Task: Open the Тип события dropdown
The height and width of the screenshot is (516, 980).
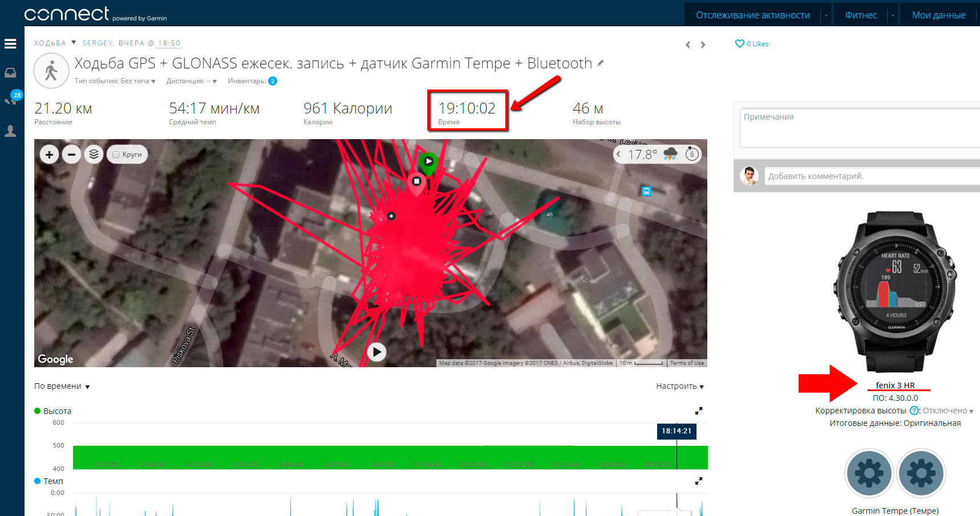Action: pyautogui.click(x=115, y=81)
